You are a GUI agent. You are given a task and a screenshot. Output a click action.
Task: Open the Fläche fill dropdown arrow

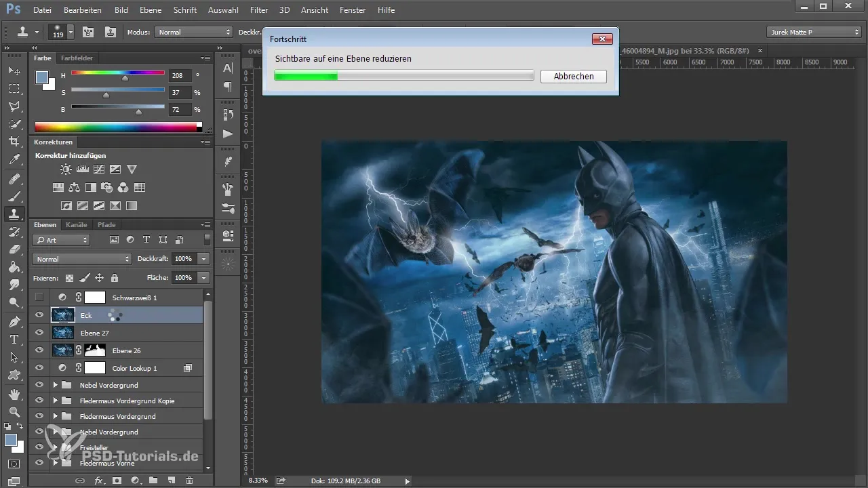203,278
